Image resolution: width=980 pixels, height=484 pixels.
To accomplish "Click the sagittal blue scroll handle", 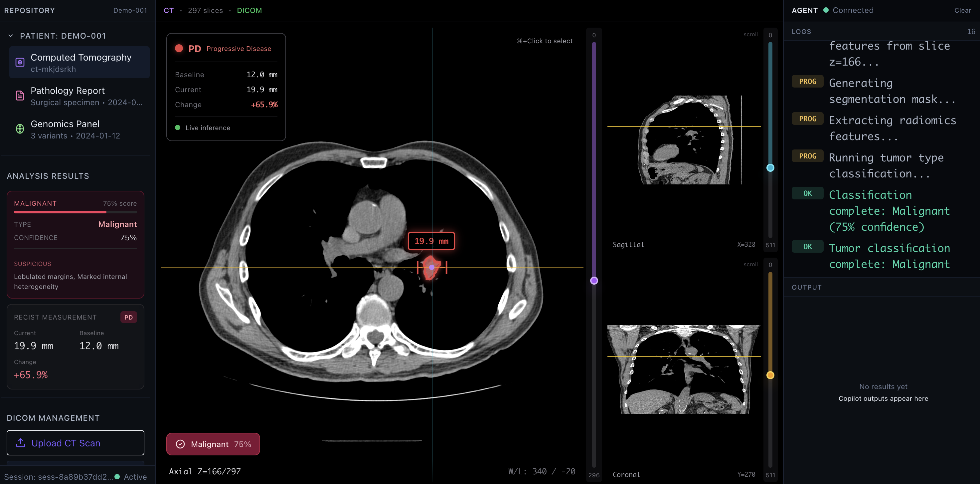I will [770, 168].
